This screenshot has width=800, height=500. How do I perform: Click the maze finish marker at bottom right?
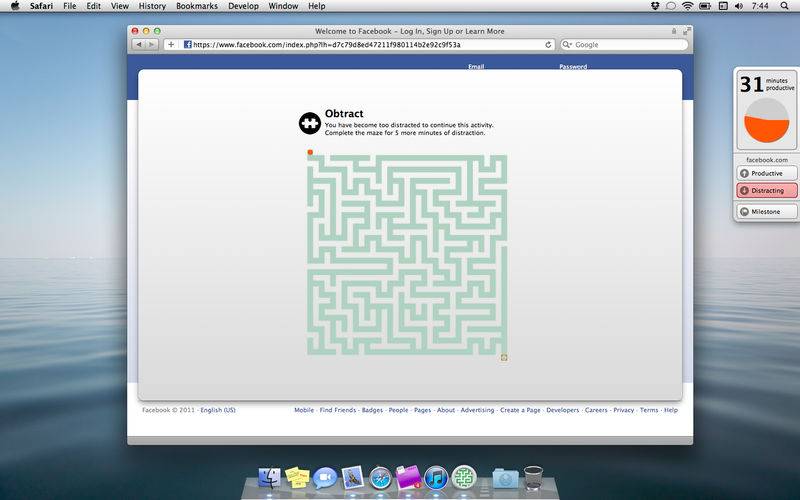(x=504, y=358)
